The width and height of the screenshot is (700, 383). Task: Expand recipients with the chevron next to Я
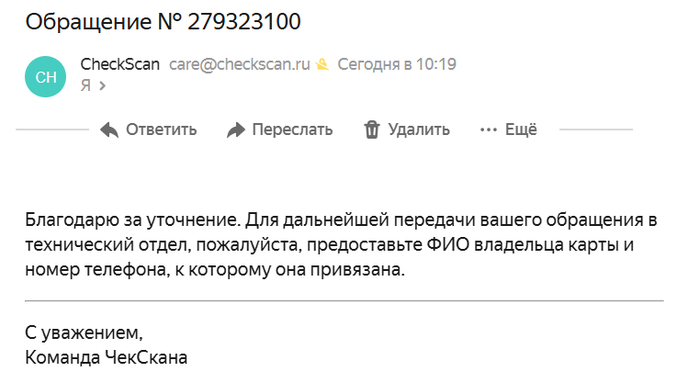103,85
